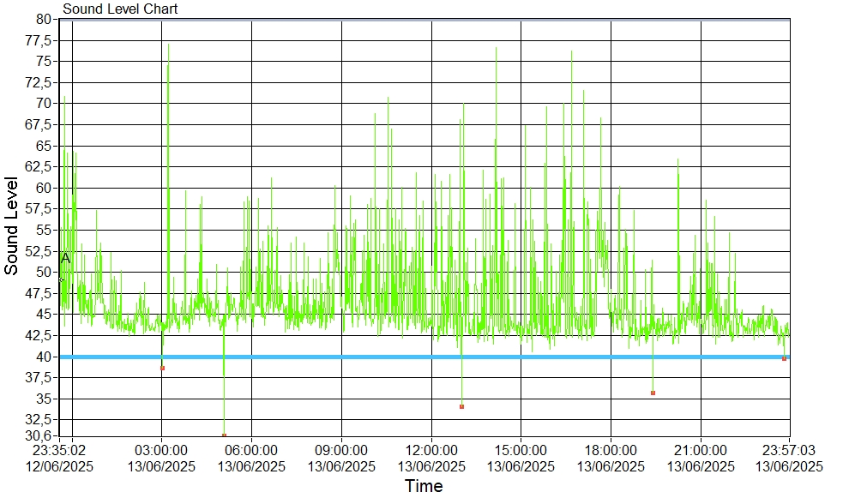The image size is (849, 504).
Task: Select the 06:00:00 time axis label
Action: pos(251,451)
